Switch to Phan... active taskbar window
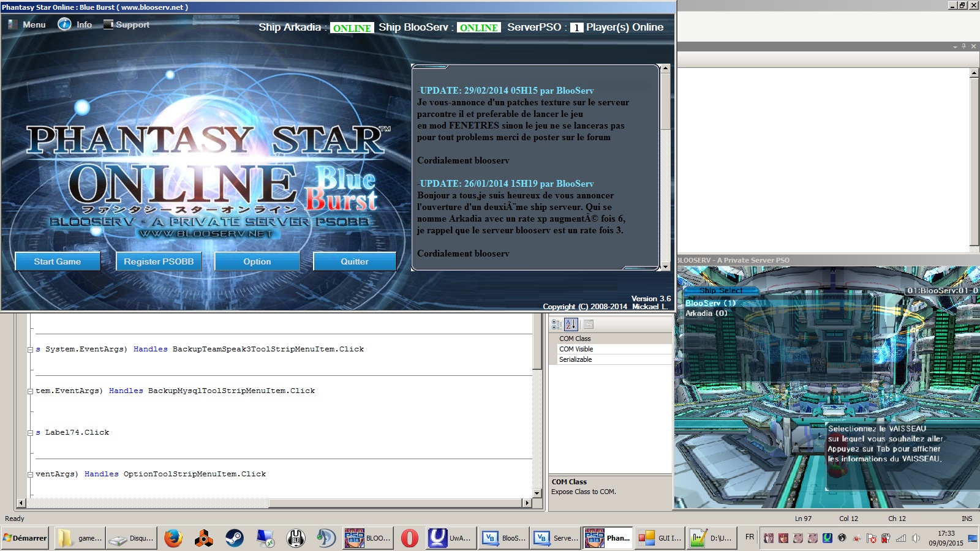The height and width of the screenshot is (551, 980). click(608, 538)
